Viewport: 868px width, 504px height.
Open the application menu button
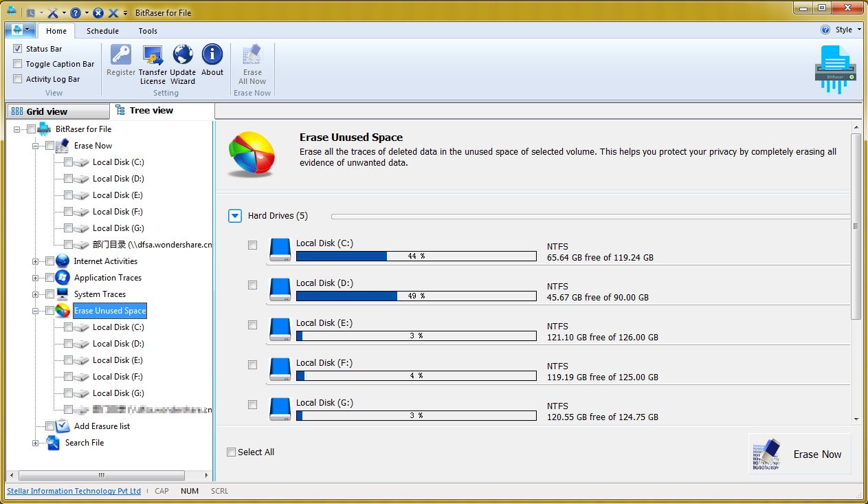point(20,30)
